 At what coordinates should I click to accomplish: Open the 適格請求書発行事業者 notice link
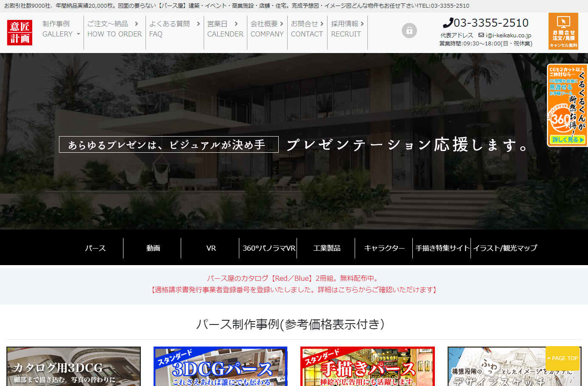pyautogui.click(x=294, y=290)
